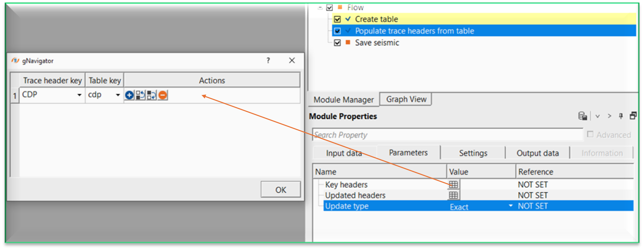Click the gNavigator app logo icon

point(15,61)
